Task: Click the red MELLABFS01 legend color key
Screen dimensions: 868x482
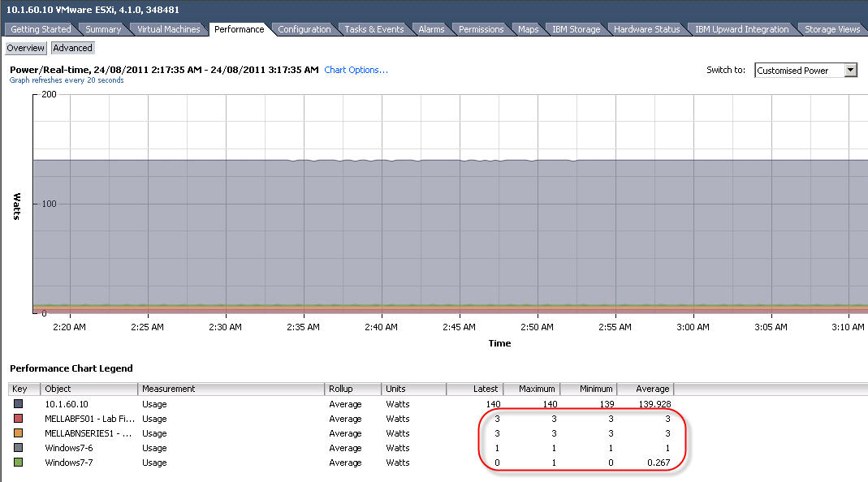Action: (x=19, y=419)
